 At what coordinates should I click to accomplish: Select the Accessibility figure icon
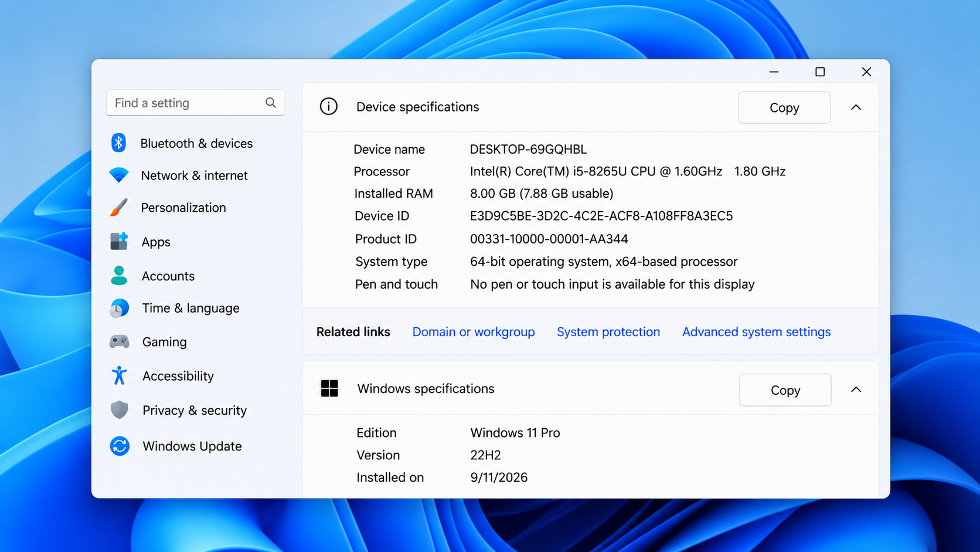tap(119, 375)
